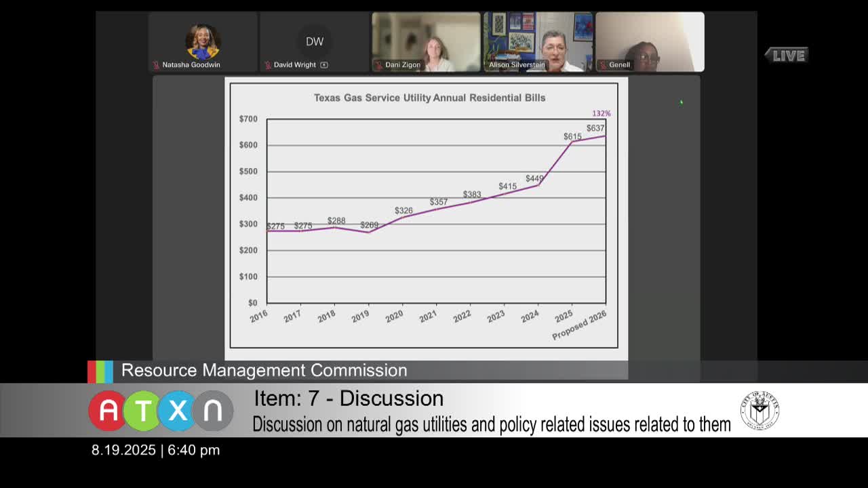Click the muted mic icon beside Dani Zigon
This screenshot has width=868, height=488.
point(379,65)
